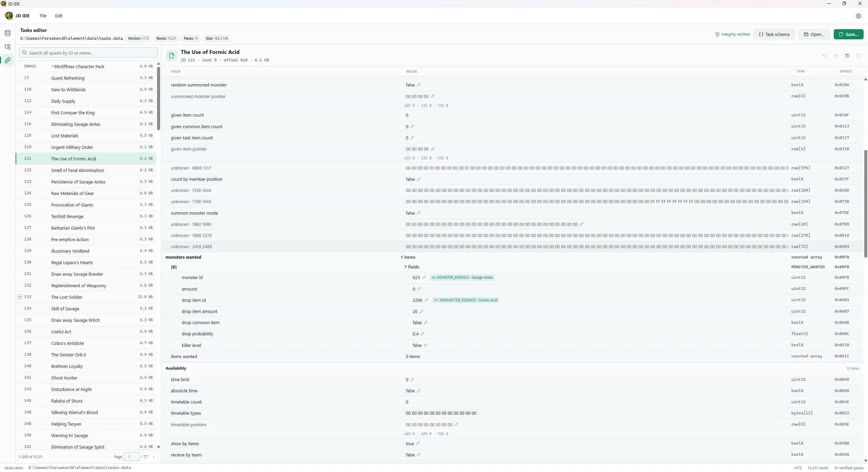Click the revert changes circular arrow icon
The height and width of the screenshot is (472, 868).
tap(859, 56)
